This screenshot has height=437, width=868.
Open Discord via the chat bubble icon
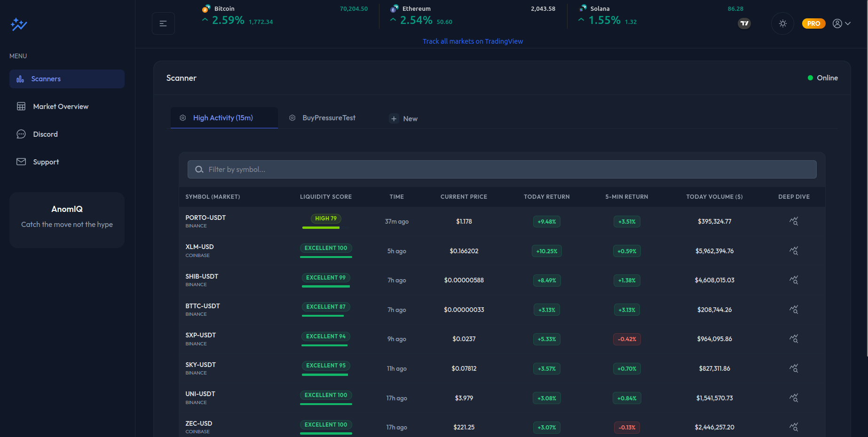pyautogui.click(x=21, y=134)
